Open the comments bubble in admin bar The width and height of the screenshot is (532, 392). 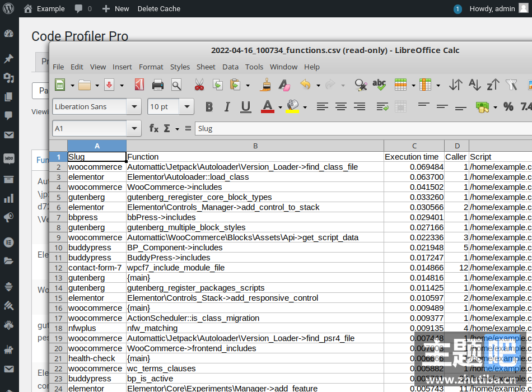pyautogui.click(x=83, y=9)
